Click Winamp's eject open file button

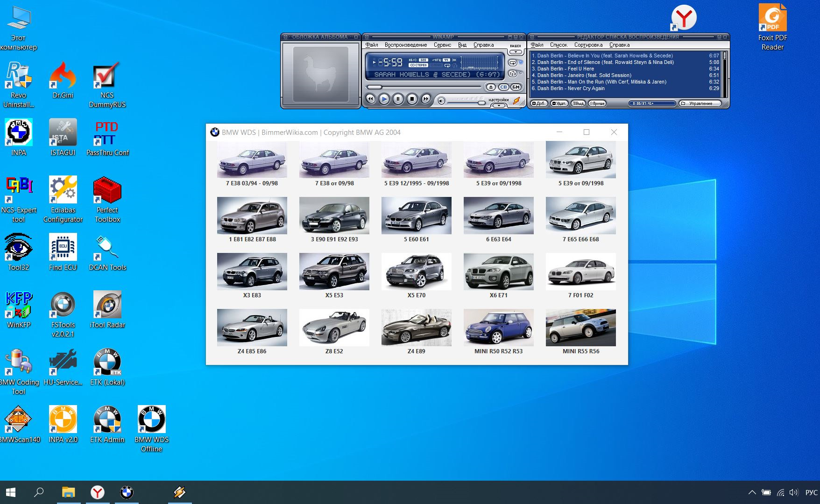(491, 87)
